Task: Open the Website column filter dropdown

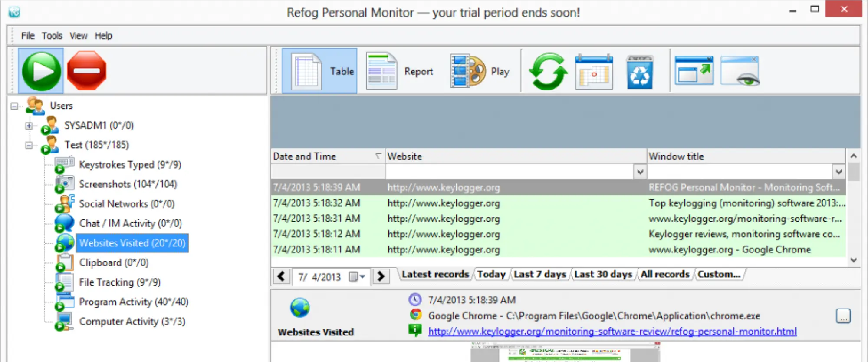Action: point(640,172)
